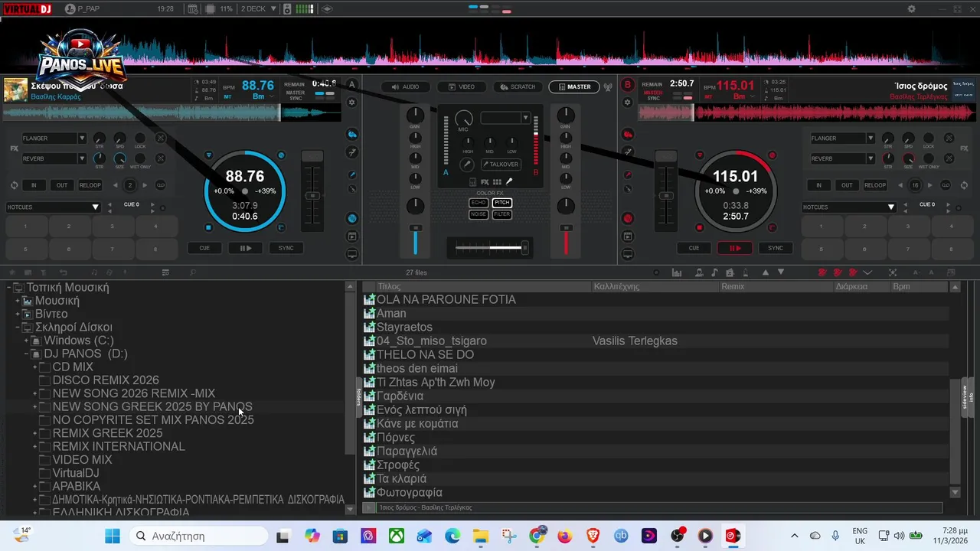Image resolution: width=980 pixels, height=551 pixels.
Task: Toggle deck A master tempo MT
Action: coord(227,97)
